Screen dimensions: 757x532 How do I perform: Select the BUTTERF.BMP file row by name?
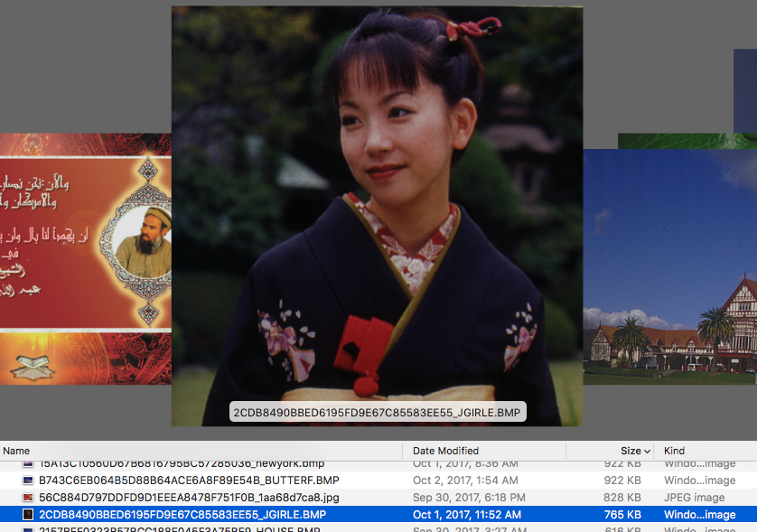pos(189,481)
